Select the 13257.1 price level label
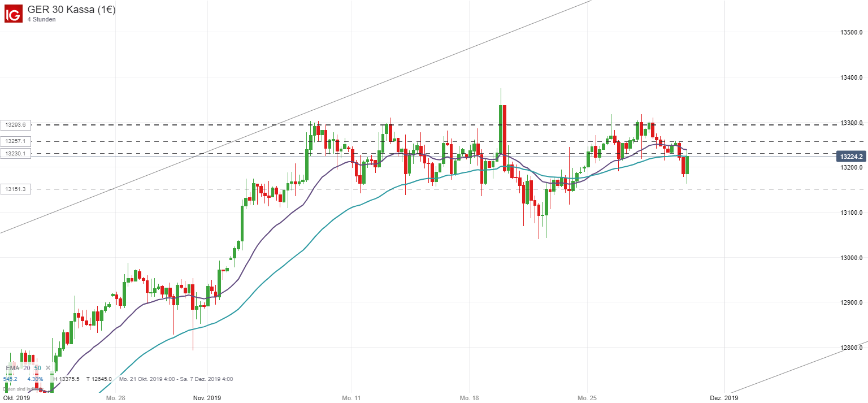868x403 pixels. click(x=16, y=141)
